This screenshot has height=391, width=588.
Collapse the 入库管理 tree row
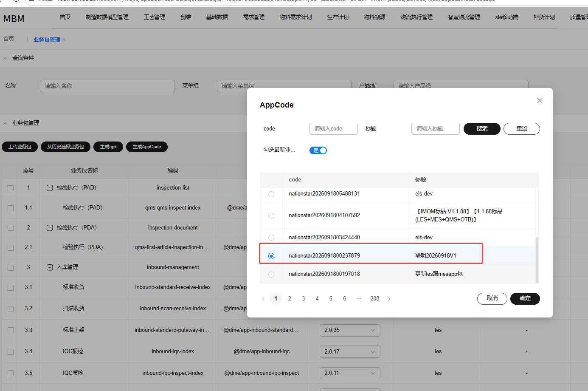point(50,267)
